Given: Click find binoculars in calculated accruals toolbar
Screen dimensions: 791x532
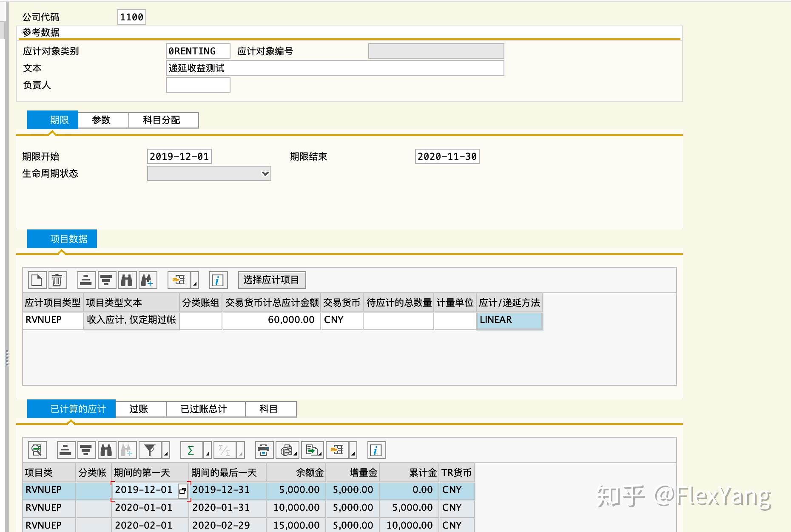Looking at the screenshot, I should click(x=106, y=450).
